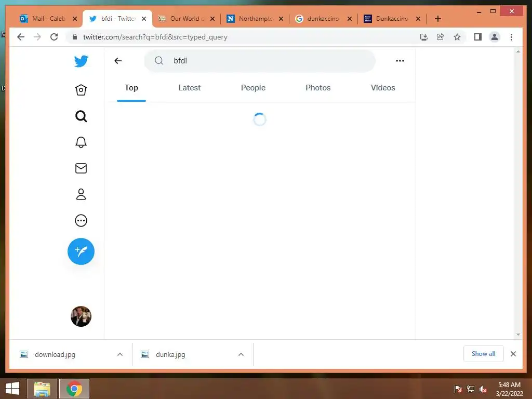Expand options for download.jpg
Viewport: 532px width, 399px height.
tap(120, 354)
